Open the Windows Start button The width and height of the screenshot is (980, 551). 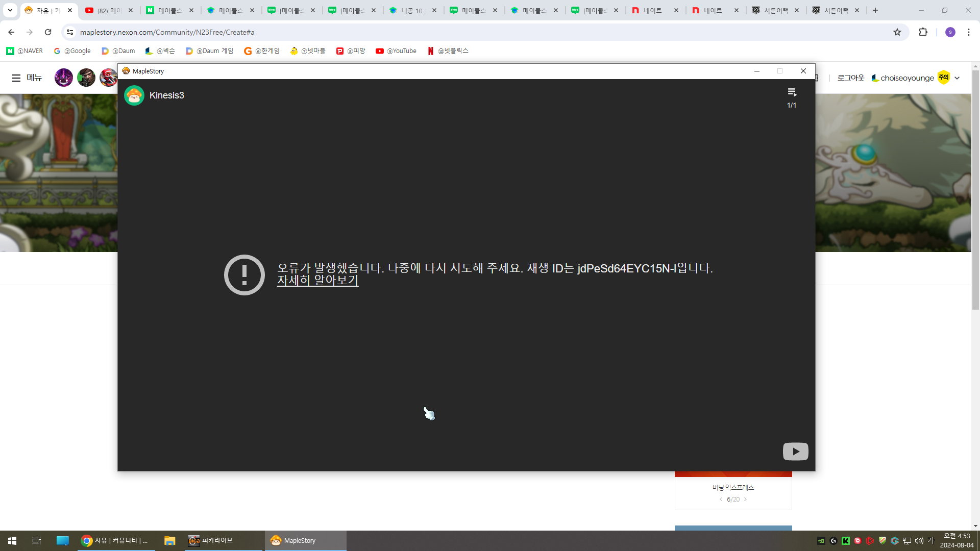coord(12,541)
